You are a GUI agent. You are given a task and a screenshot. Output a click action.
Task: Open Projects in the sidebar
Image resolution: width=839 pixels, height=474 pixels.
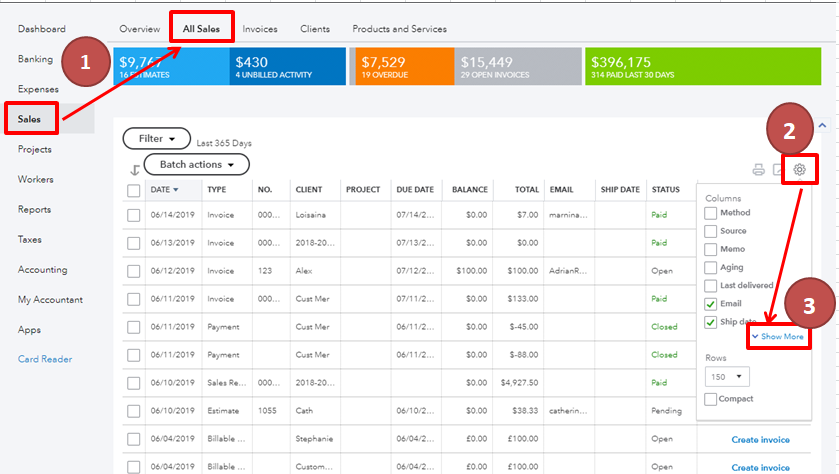[x=35, y=149]
